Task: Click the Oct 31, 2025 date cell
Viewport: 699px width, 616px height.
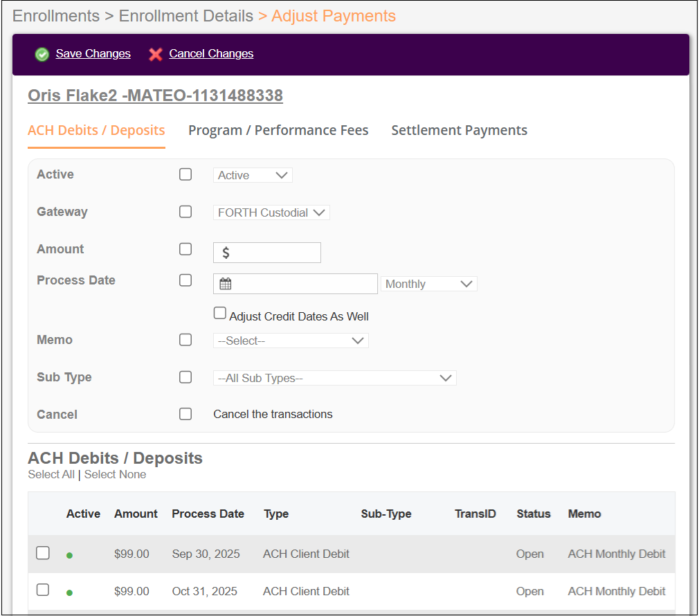Action: click(x=205, y=592)
